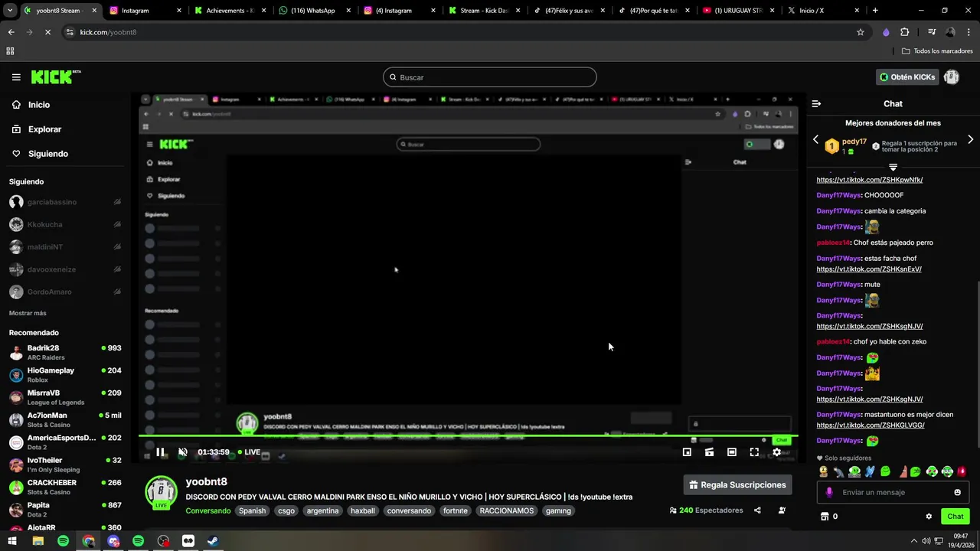Follow or unfollow the streamer icon

tap(782, 510)
